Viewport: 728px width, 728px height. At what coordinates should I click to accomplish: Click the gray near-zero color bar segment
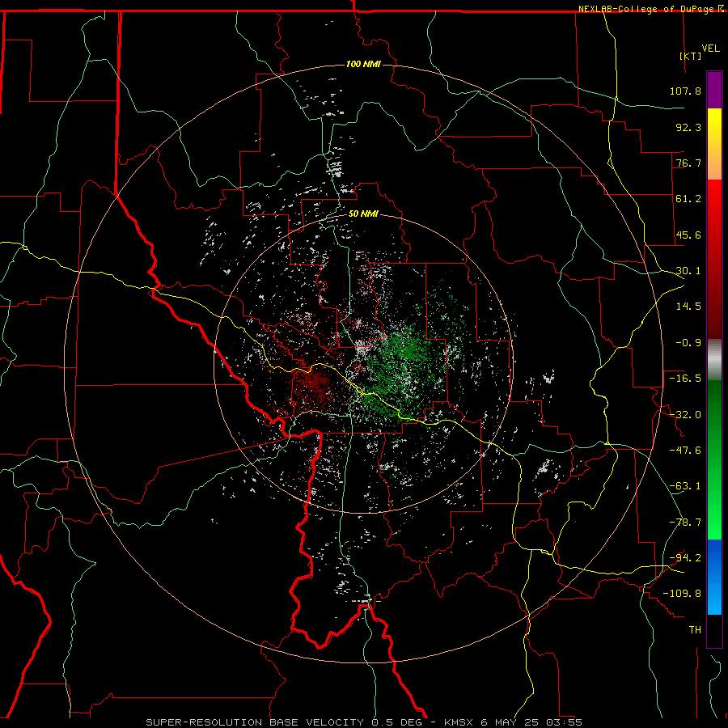pos(714,360)
